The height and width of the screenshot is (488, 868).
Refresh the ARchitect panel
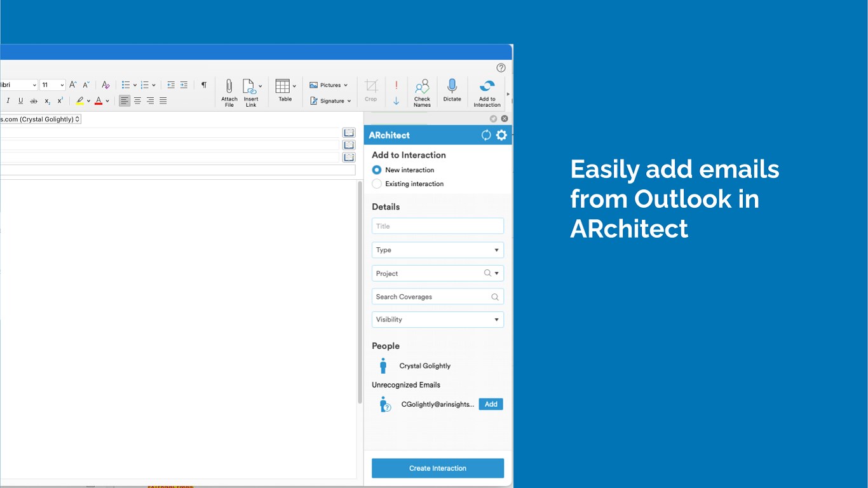pos(486,135)
